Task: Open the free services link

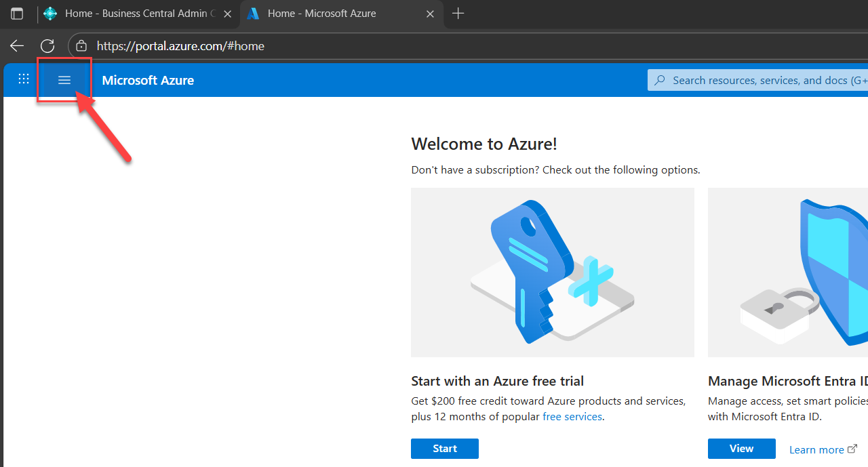Action: tap(572, 417)
